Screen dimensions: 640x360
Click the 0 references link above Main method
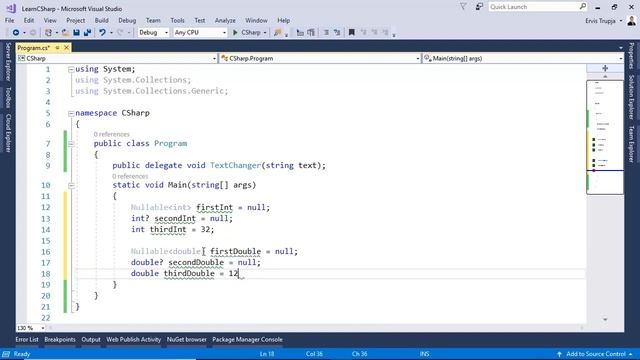130,176
